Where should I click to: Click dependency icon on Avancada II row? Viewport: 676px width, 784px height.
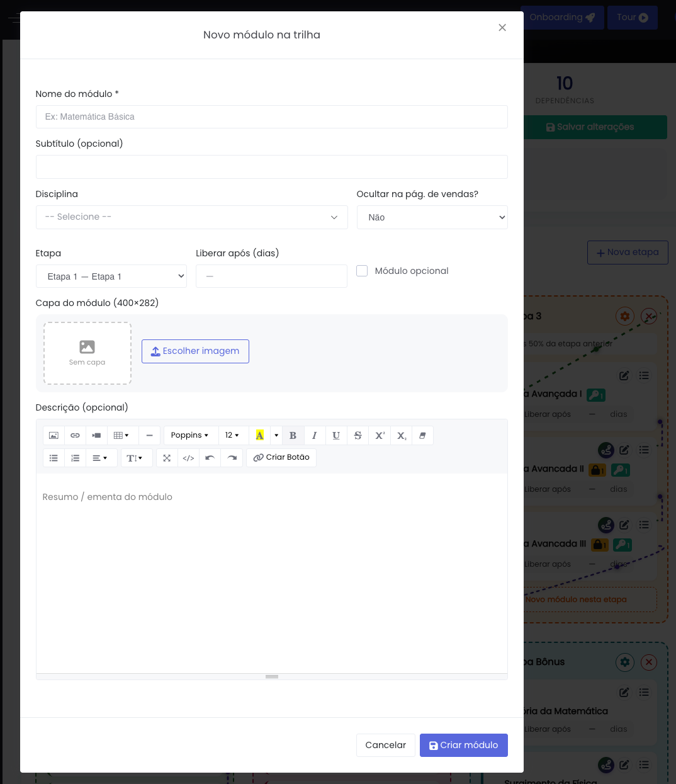point(606,450)
